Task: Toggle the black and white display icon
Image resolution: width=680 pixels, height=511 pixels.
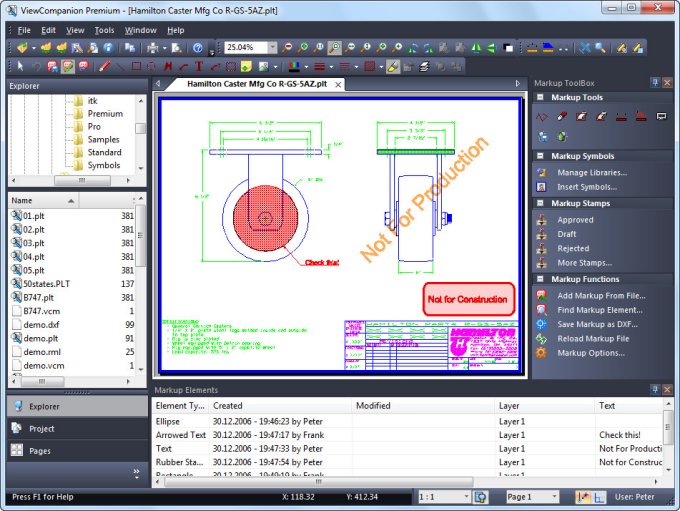Action: click(x=508, y=47)
